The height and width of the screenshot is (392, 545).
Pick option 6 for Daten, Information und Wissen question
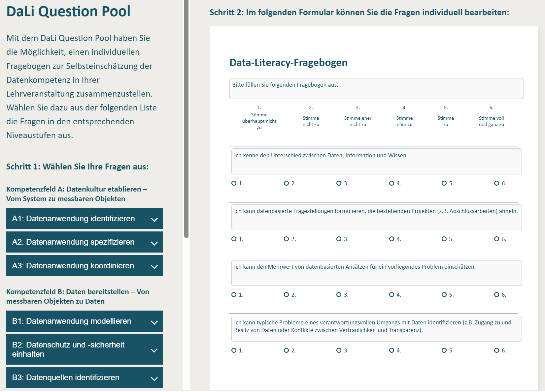tap(497, 183)
